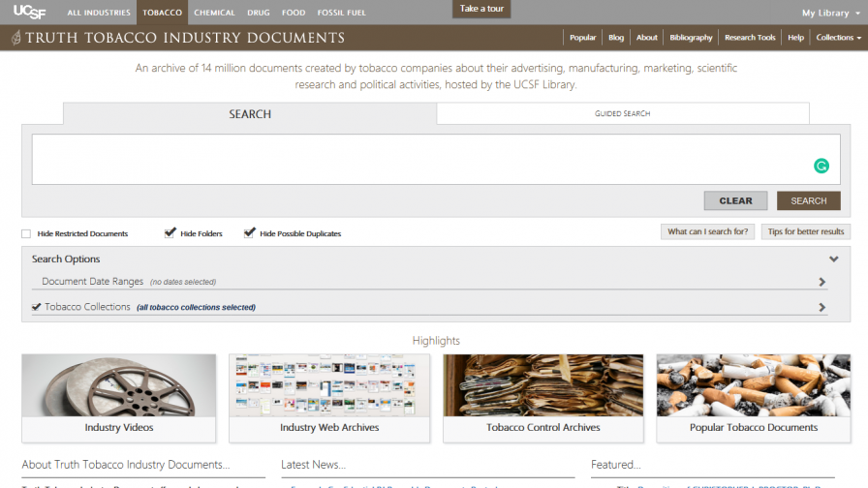Click the Truth Tobacco Industry Documents title
The width and height of the screenshot is (868, 488).
185,38
